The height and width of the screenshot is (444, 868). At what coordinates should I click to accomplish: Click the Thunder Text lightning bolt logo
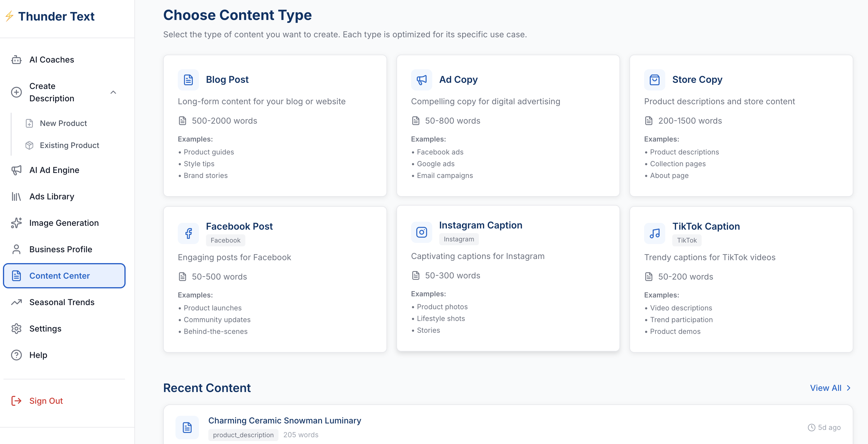pyautogui.click(x=9, y=16)
